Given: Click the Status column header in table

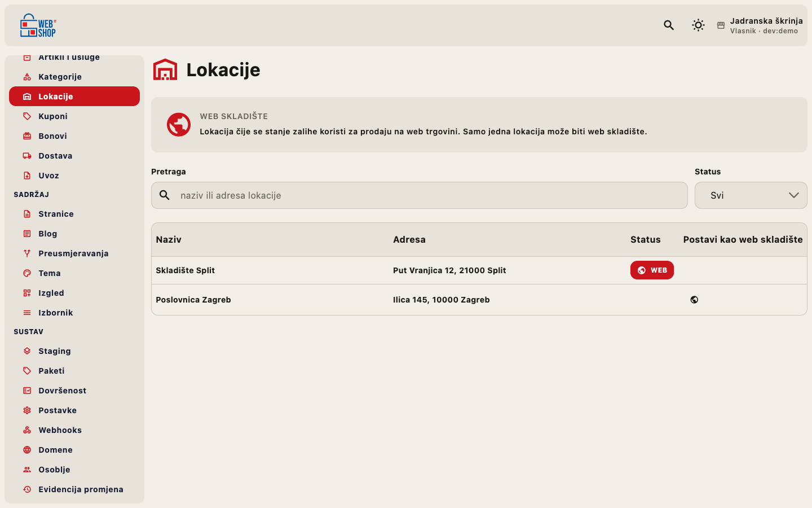Looking at the screenshot, I should pos(646,239).
